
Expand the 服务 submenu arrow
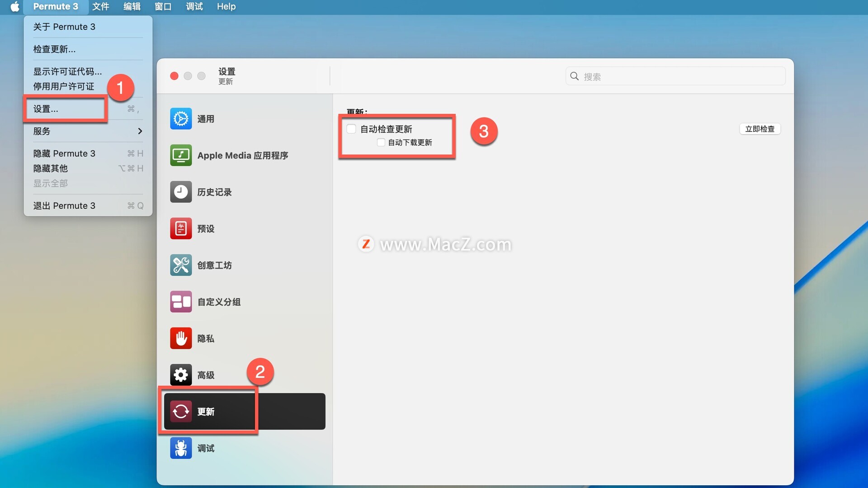pyautogui.click(x=140, y=131)
